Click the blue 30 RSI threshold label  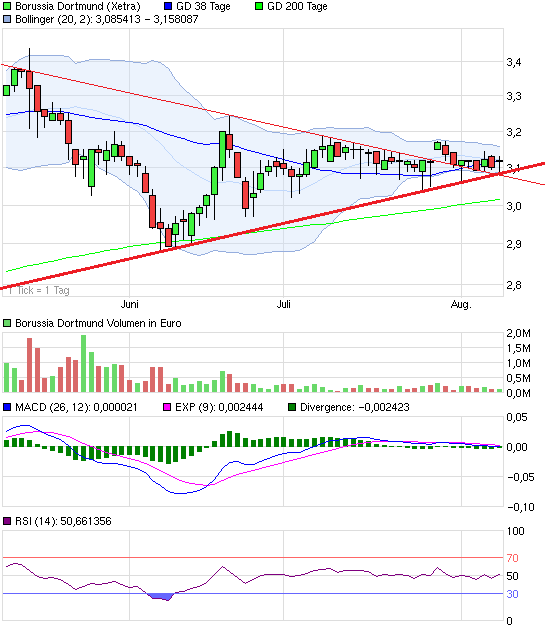[513, 594]
